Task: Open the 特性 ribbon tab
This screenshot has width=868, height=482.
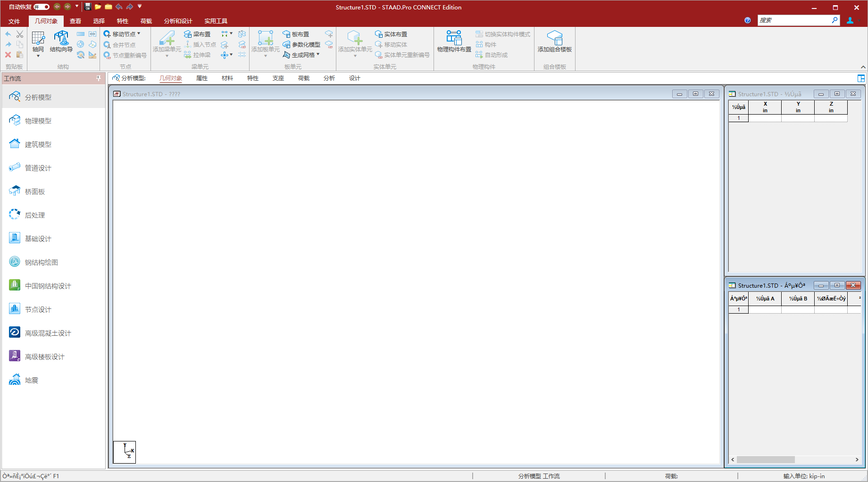Action: tap(123, 21)
